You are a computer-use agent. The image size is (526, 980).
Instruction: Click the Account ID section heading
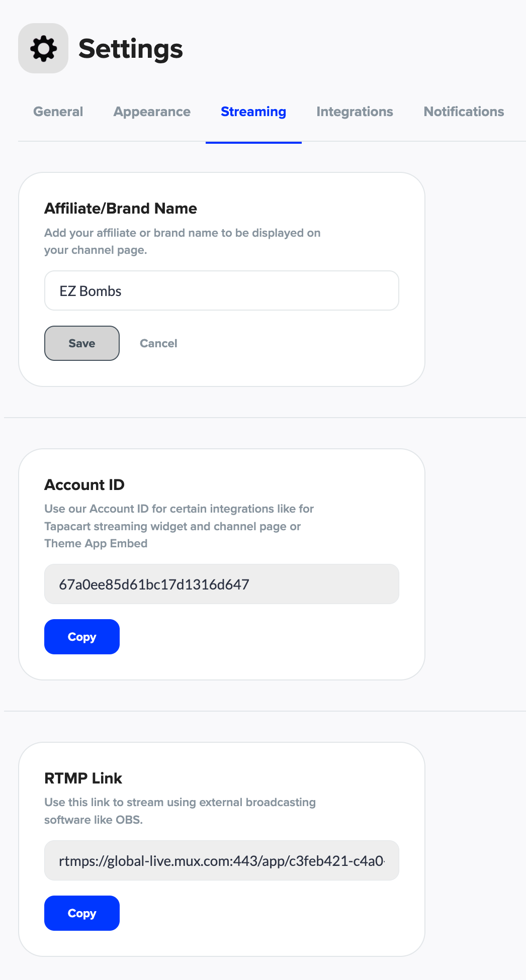84,485
